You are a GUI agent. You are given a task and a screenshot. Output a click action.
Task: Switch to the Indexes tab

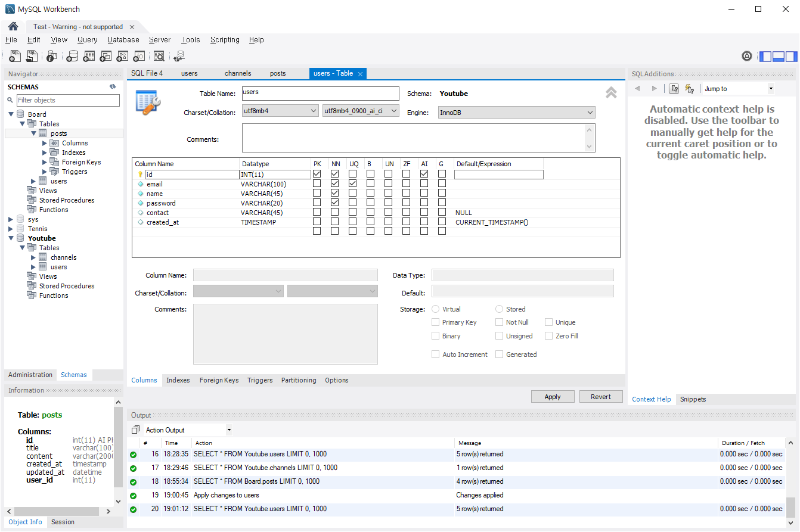178,380
